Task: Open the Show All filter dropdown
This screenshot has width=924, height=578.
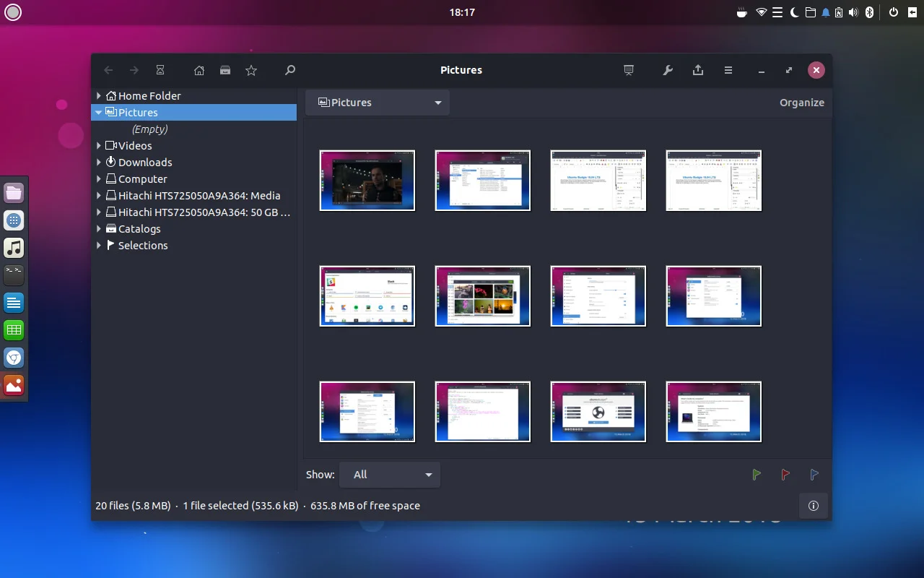Action: (x=390, y=475)
